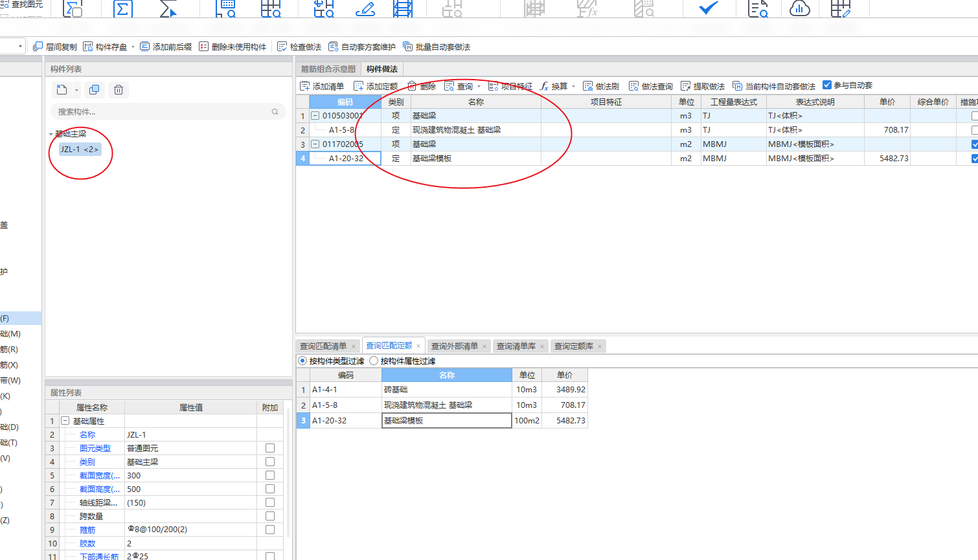The width and height of the screenshot is (978, 560).
Task: Open the 查询 dropdown arrow
Action: point(479,86)
